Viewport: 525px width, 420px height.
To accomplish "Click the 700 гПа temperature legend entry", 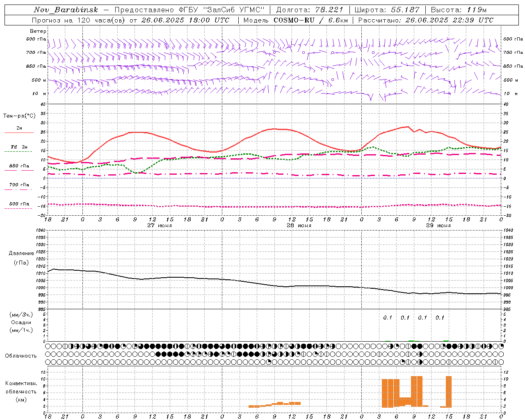I will tap(19, 185).
